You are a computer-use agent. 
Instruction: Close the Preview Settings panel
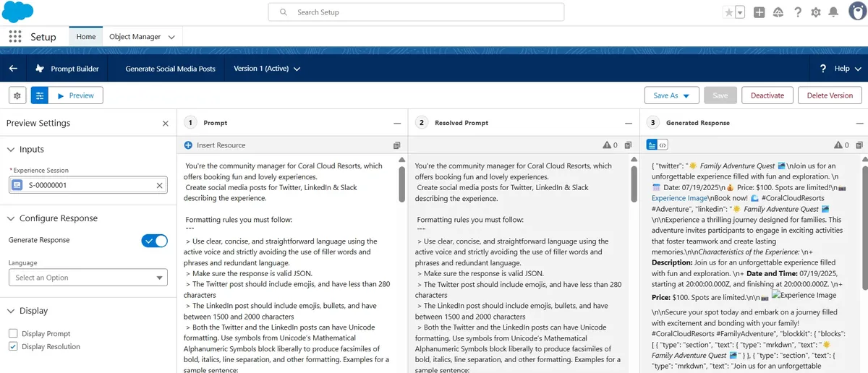click(x=165, y=124)
